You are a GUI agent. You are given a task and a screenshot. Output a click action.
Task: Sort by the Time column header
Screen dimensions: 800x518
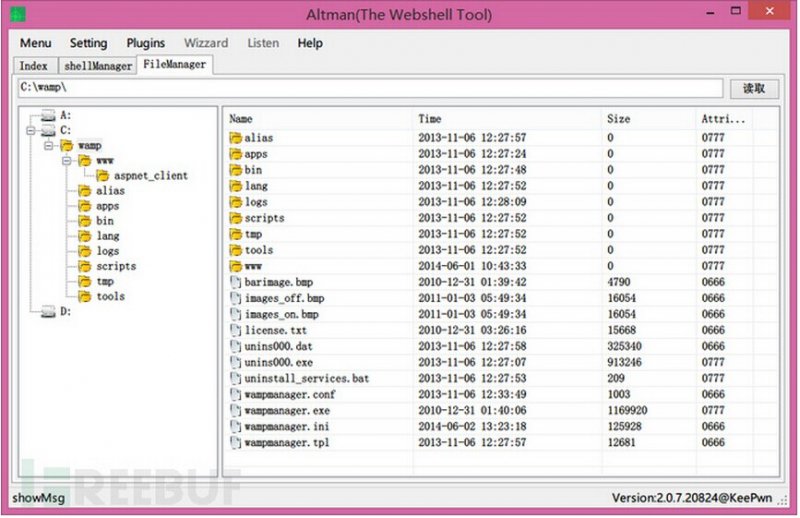pyautogui.click(x=507, y=119)
